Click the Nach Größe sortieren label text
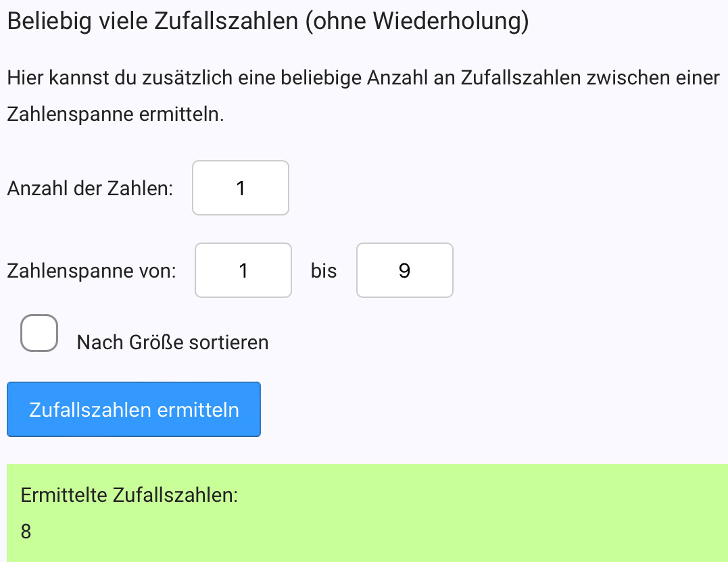Screen dimensions: 728x562 172,342
